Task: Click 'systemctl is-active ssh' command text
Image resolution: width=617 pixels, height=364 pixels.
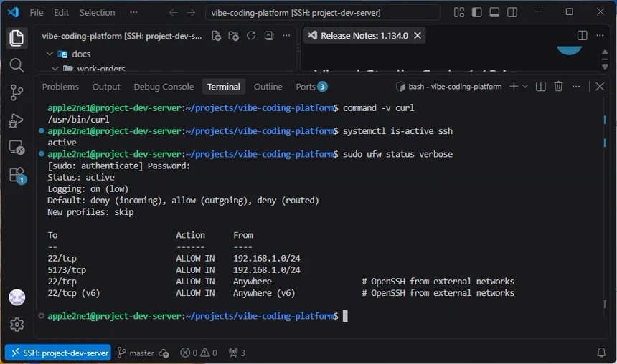Action: pyautogui.click(x=397, y=130)
